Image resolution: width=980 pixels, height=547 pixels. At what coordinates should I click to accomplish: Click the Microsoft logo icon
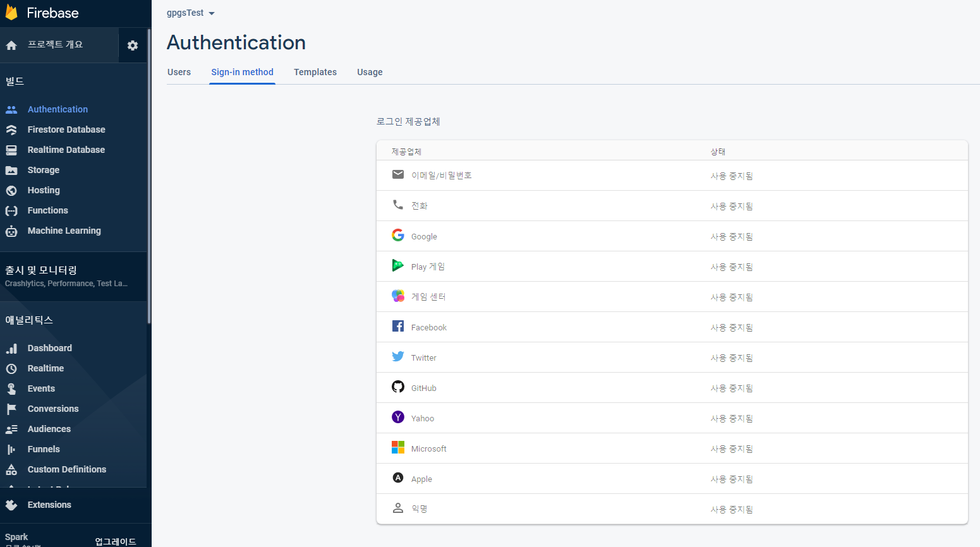pyautogui.click(x=398, y=447)
